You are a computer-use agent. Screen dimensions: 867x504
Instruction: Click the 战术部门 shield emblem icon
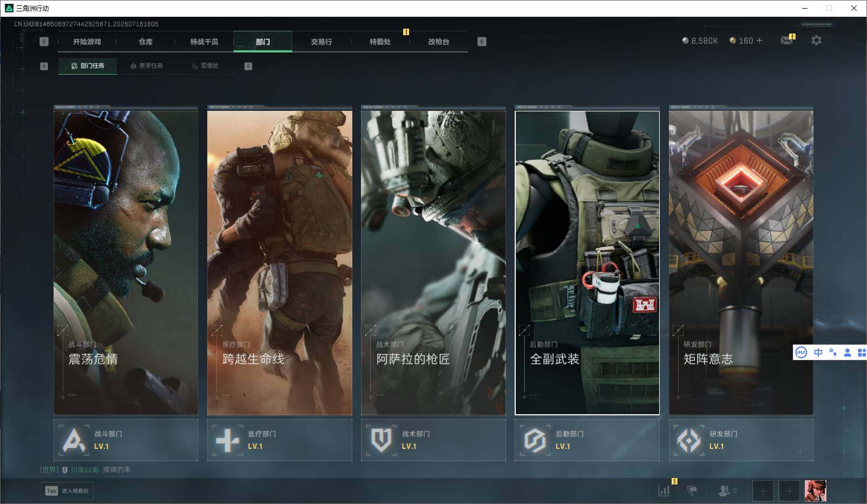click(382, 440)
